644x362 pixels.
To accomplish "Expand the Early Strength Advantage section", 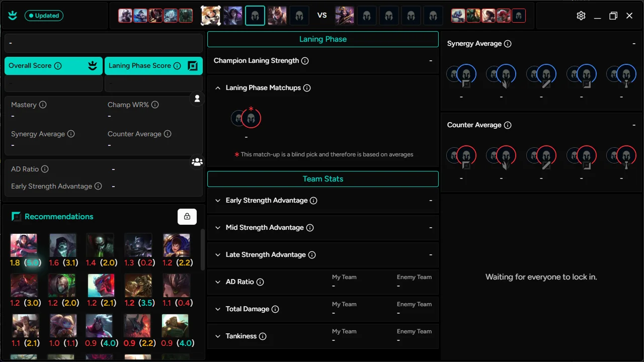I will click(x=217, y=200).
